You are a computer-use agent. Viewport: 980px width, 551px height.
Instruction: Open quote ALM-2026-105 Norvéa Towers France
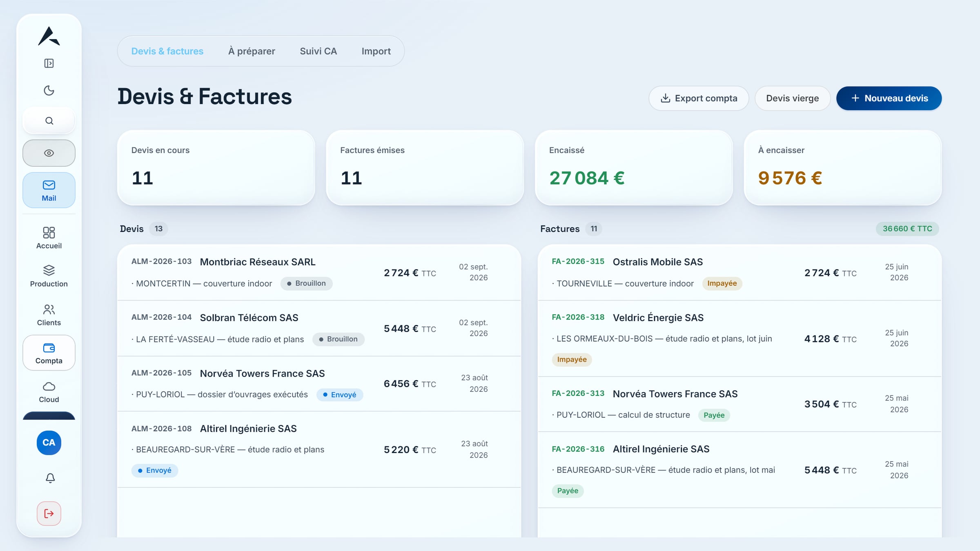pos(319,384)
